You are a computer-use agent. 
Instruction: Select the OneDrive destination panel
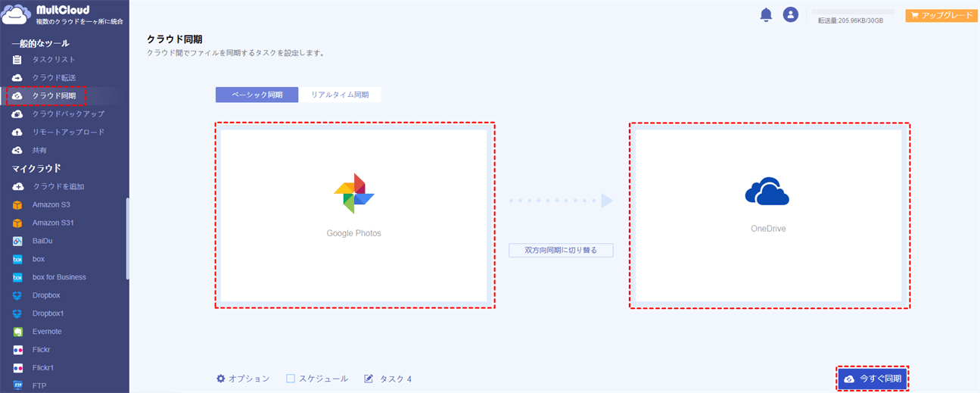[768, 216]
